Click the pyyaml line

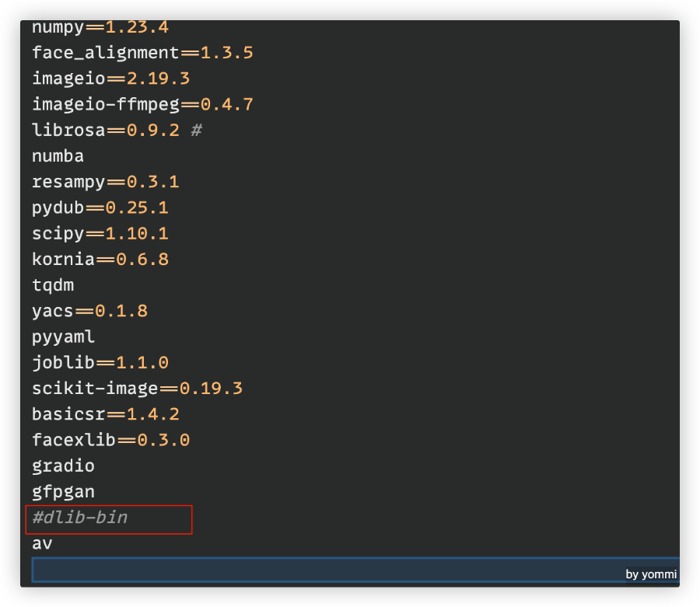click(63, 337)
